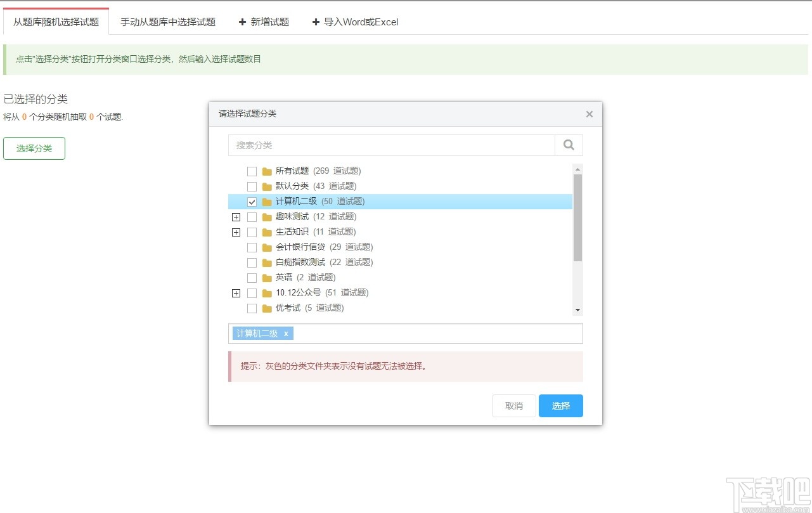
Task: Expand the 生活知识 category tree
Action: 236,231
